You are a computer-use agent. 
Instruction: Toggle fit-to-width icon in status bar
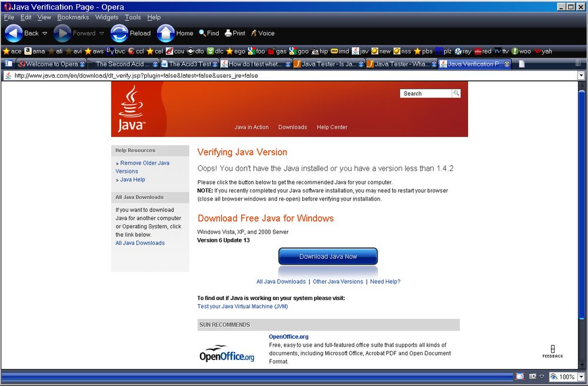tap(520, 377)
